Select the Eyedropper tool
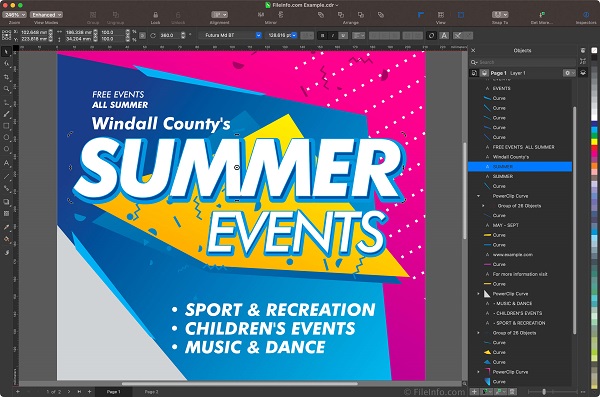This screenshot has height=397, width=600. pyautogui.click(x=6, y=227)
